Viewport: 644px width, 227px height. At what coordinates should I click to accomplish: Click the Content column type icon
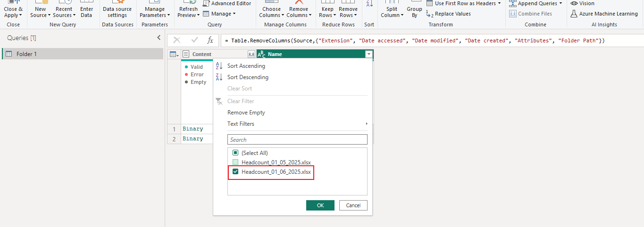(186, 54)
